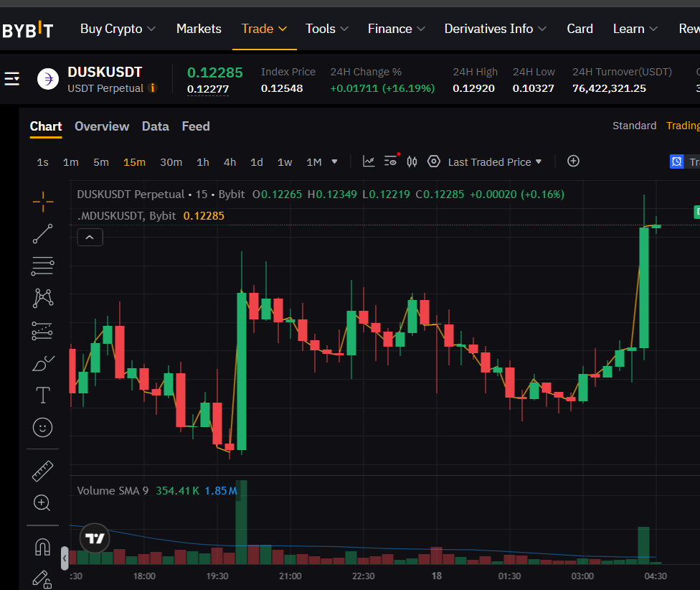
Task: Open more timeframes dropdown arrow
Action: [x=334, y=161]
